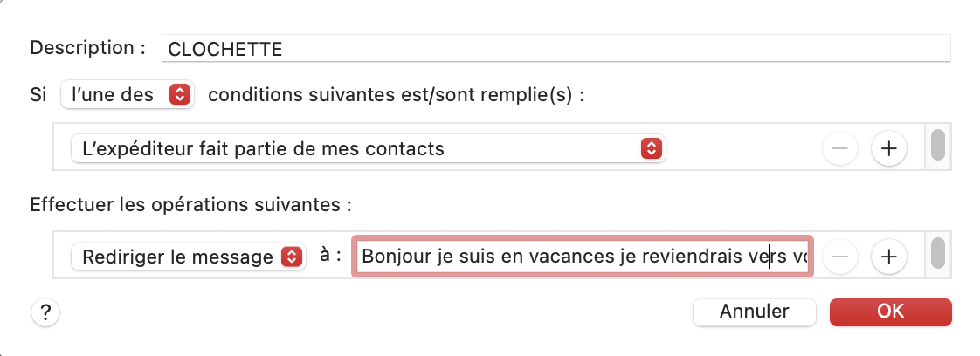
Task: Open the "l'une des" condition match dropdown
Action: click(128, 94)
